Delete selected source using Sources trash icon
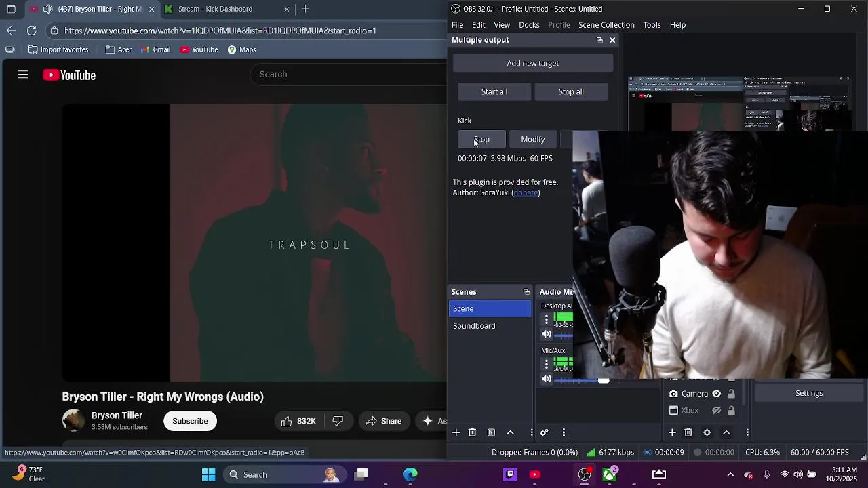868x488 pixels. pyautogui.click(x=688, y=432)
